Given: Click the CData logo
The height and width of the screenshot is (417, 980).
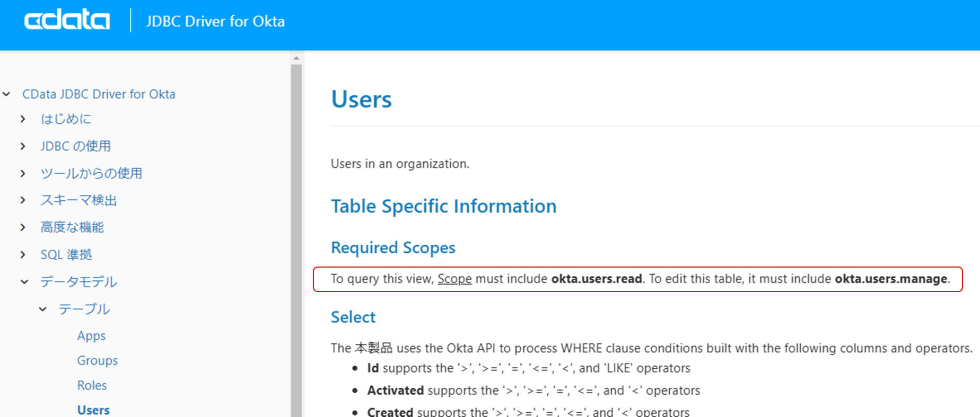Looking at the screenshot, I should point(67,21).
